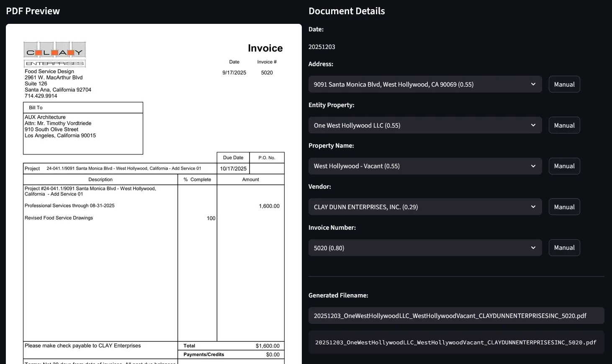Screen dimensions: 612x364
Task: Click the chevron icon in the Address selector
Action: (x=533, y=84)
